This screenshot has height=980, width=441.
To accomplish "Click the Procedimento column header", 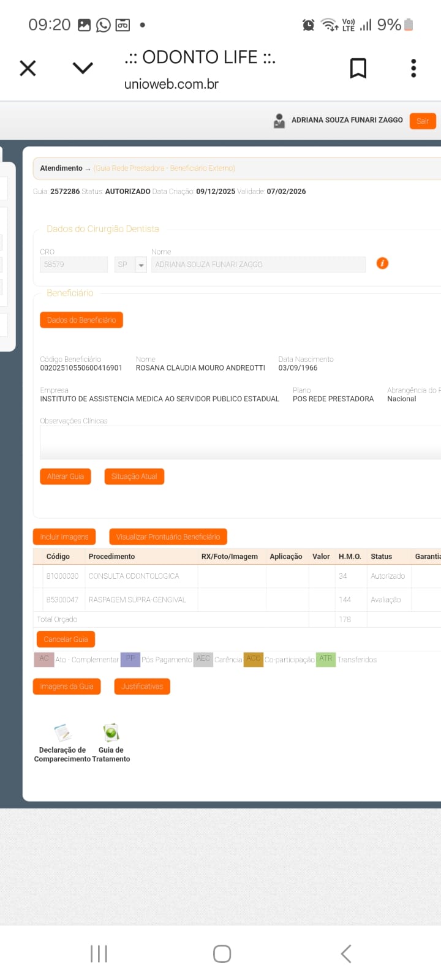I will click(111, 556).
